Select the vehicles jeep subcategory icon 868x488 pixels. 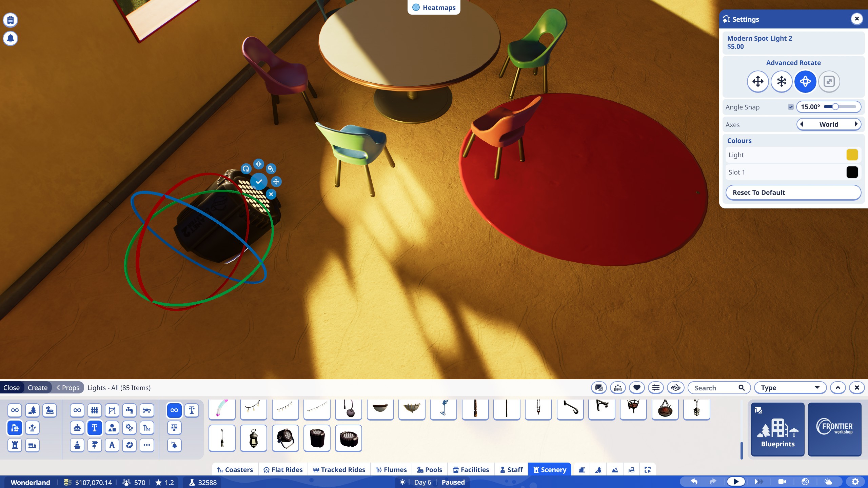[x=147, y=410]
